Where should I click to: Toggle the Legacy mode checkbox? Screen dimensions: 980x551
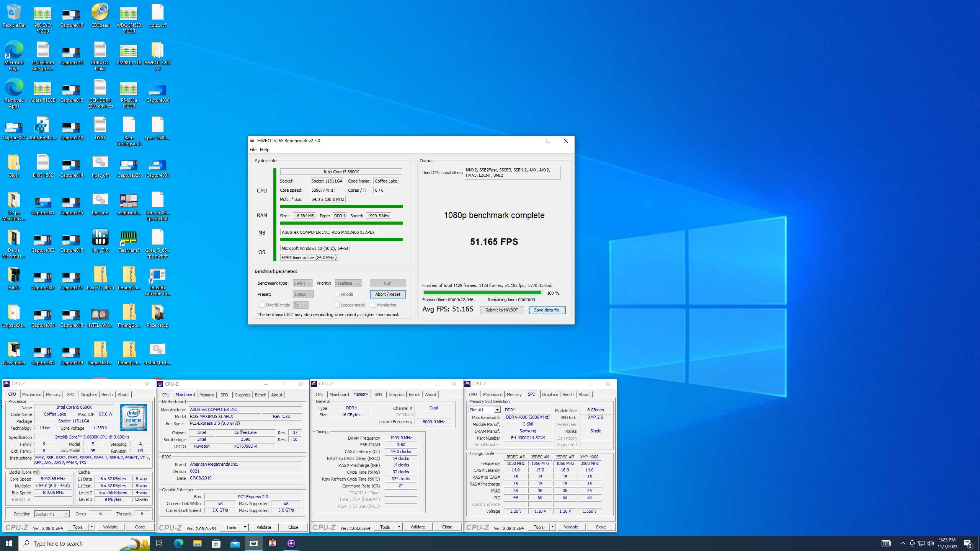coord(337,305)
